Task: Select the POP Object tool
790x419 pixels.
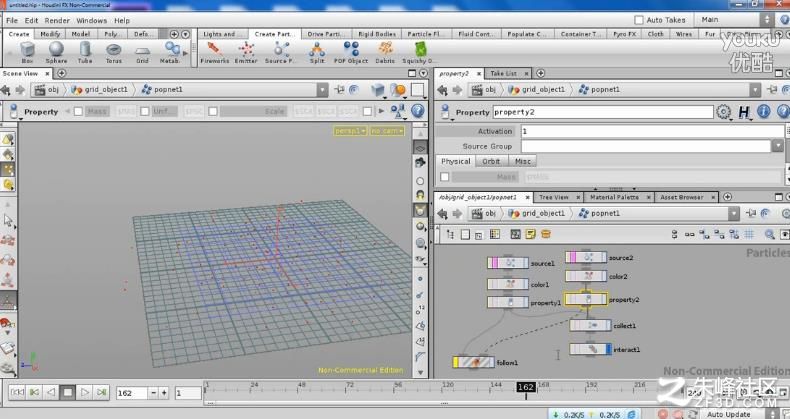Action: (351, 52)
